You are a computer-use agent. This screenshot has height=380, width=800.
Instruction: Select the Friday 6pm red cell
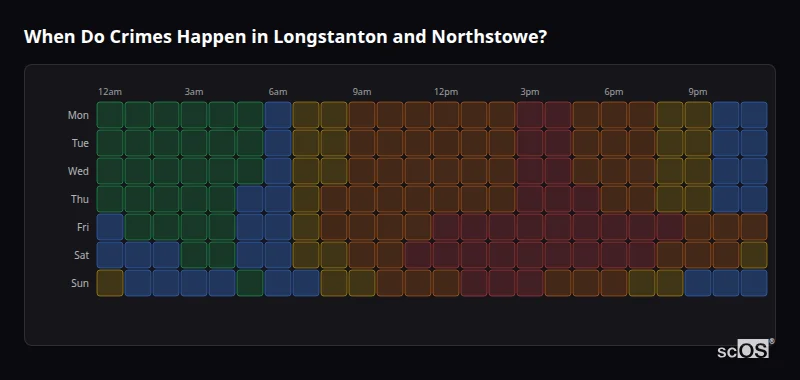614,227
